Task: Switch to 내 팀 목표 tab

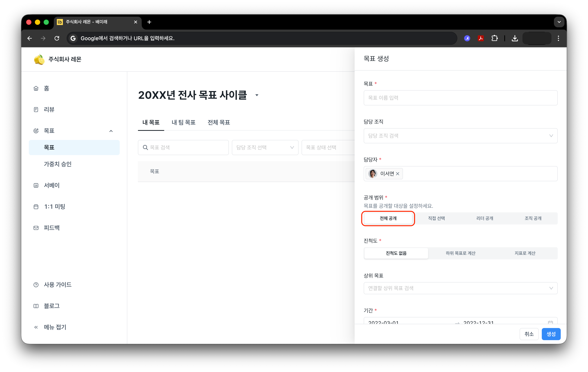Action: click(184, 122)
